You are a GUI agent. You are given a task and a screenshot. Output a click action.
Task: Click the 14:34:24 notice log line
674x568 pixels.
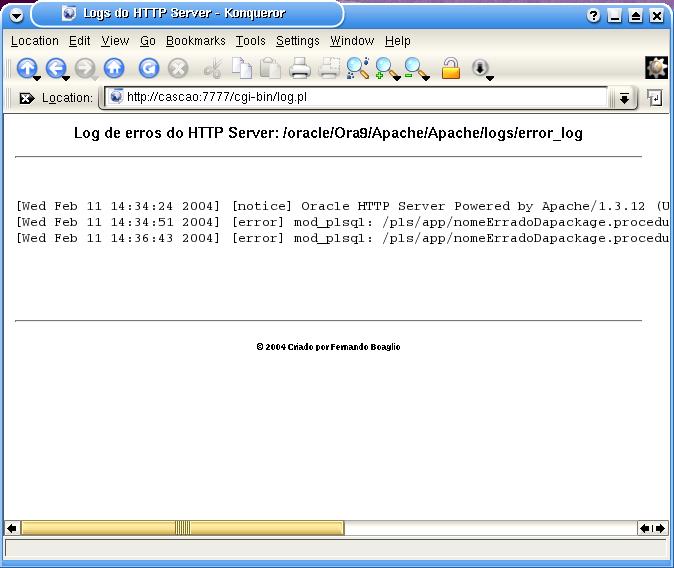coord(343,206)
